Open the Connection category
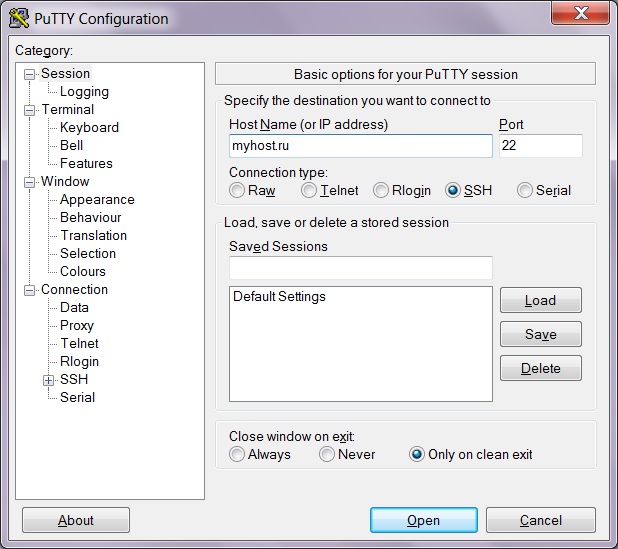Screen dimensions: 618x549 74,289
